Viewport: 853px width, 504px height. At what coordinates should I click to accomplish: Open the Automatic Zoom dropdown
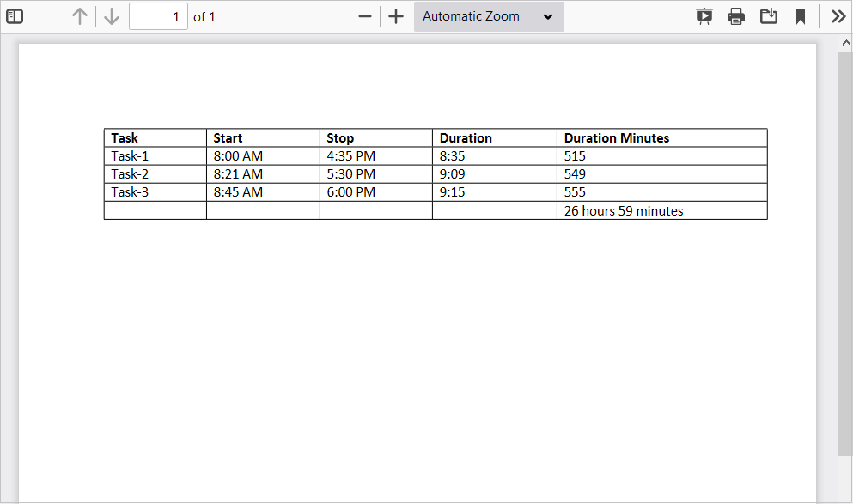pyautogui.click(x=488, y=16)
